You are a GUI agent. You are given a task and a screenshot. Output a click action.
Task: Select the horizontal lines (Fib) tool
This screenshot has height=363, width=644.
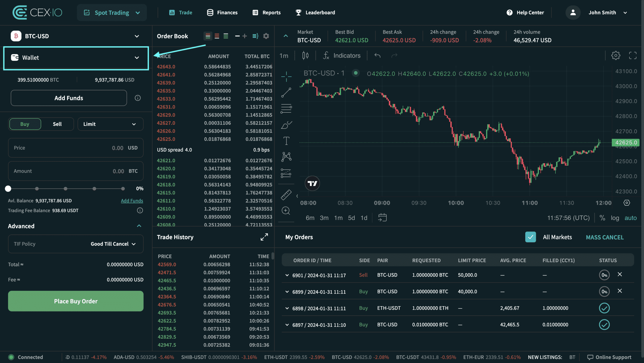pos(286,109)
